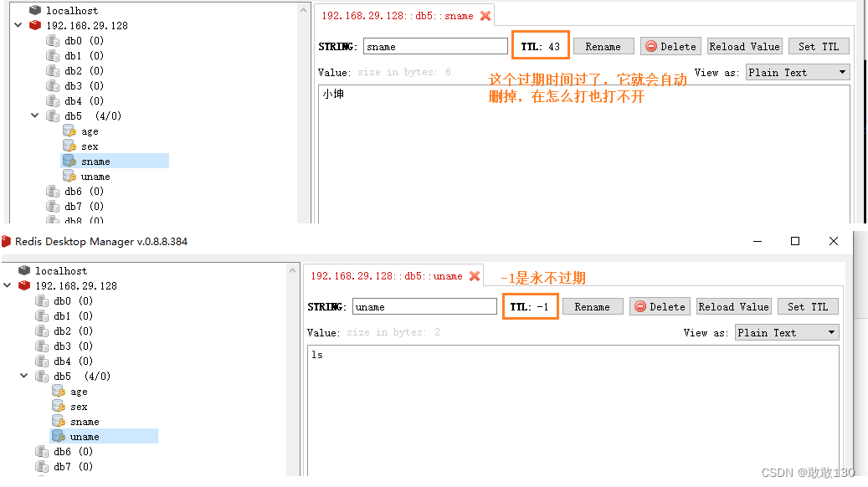Click db6 database icon in upper window
The height and width of the screenshot is (487, 868).
pos(53,191)
